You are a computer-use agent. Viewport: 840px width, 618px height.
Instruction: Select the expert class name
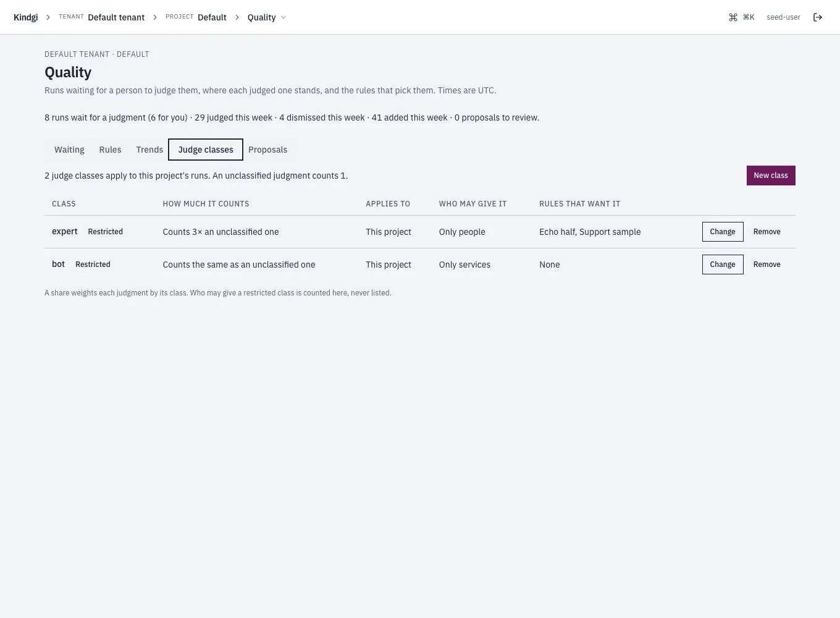(65, 231)
